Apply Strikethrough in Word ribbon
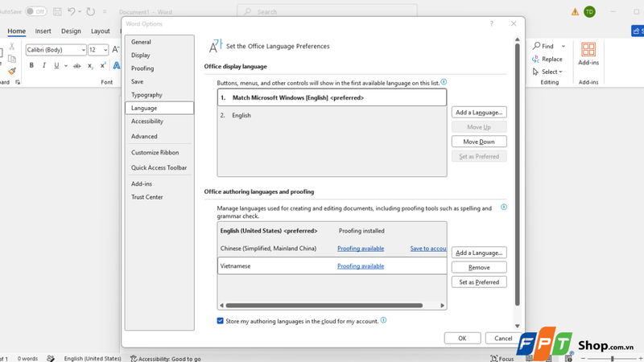 point(76,66)
